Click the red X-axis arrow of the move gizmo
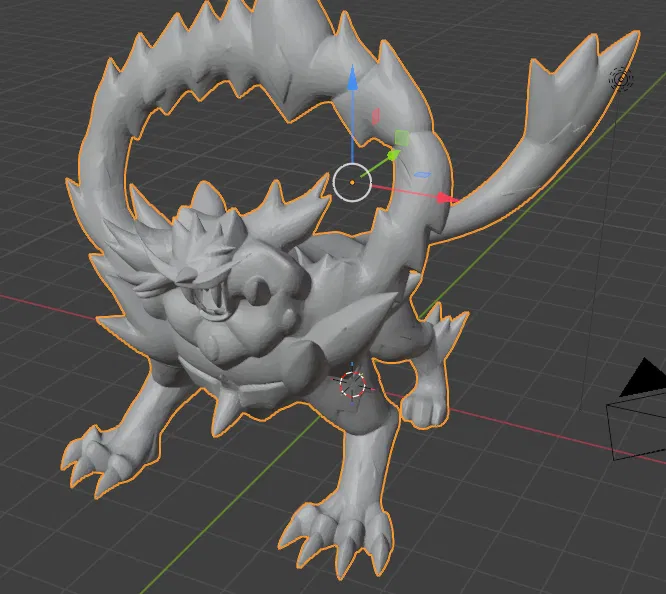666x594 pixels. 446,198
